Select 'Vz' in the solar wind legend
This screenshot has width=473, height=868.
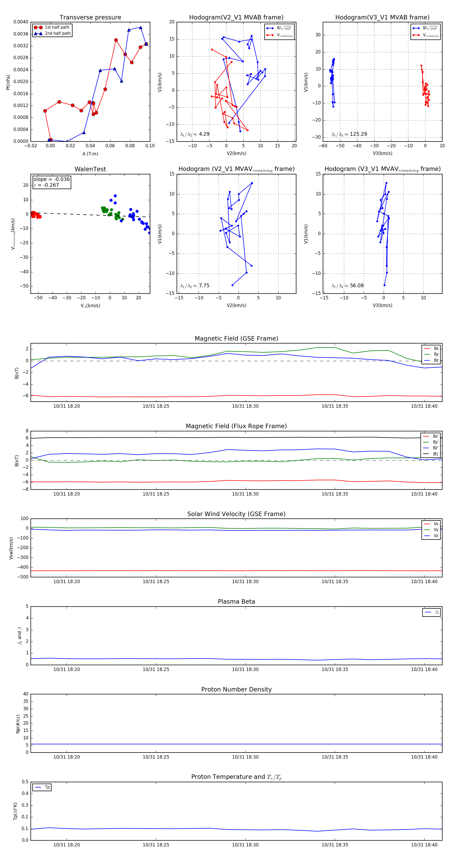[431, 536]
